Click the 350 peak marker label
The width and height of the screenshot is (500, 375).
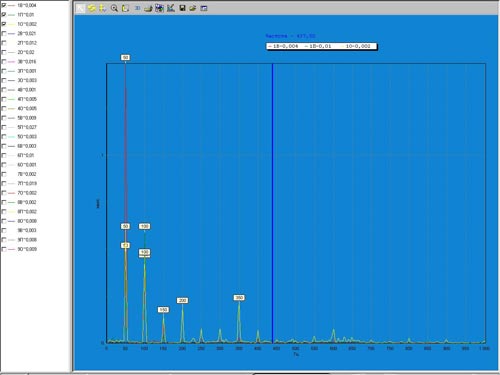[x=239, y=298]
